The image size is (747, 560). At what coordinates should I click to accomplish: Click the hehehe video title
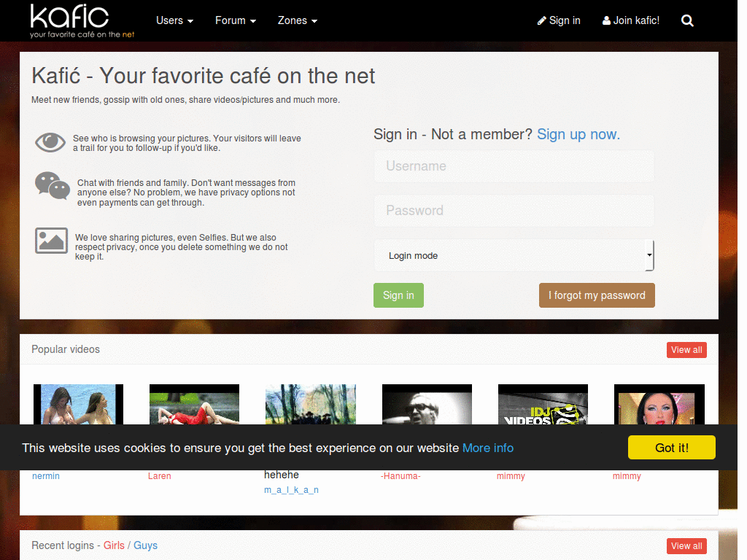pos(282,475)
